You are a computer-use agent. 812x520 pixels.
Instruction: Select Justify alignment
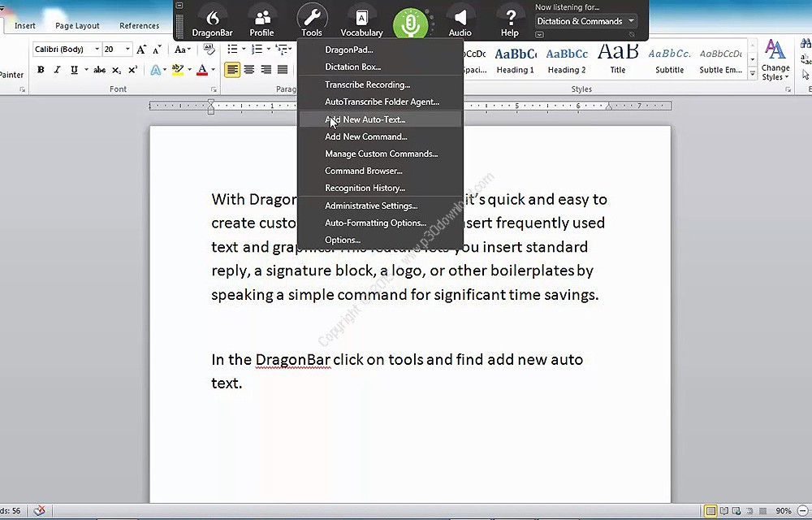(x=283, y=70)
